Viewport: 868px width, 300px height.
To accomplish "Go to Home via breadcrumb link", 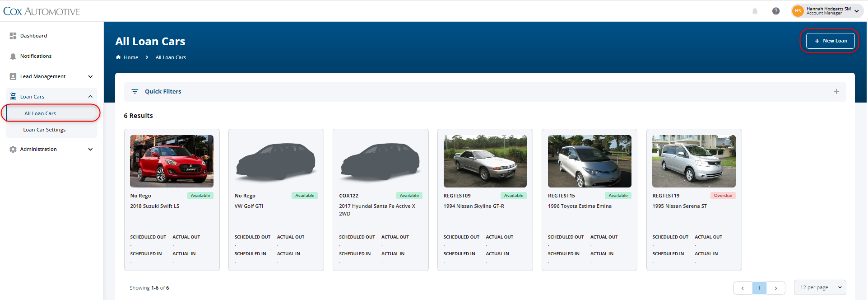I will [x=131, y=57].
